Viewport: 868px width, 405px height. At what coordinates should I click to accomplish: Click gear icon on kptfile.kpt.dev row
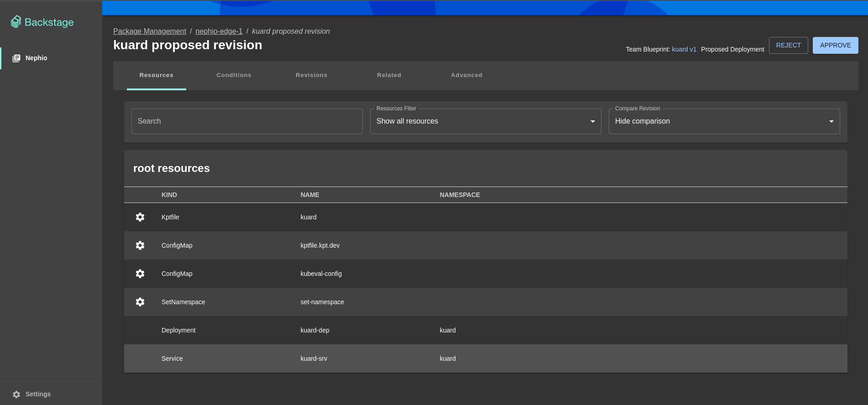point(140,245)
